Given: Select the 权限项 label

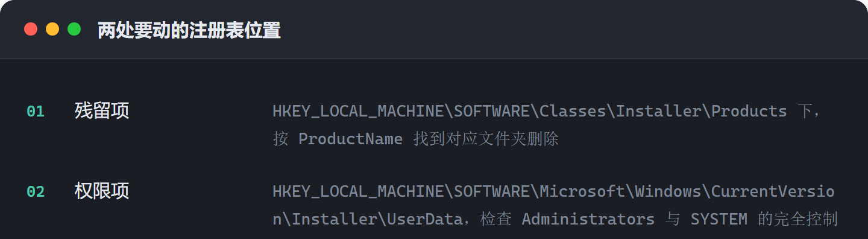Looking at the screenshot, I should click(102, 191).
